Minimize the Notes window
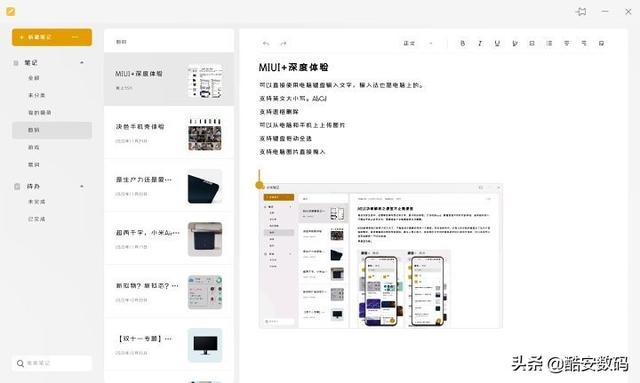640x383 pixels. click(605, 11)
